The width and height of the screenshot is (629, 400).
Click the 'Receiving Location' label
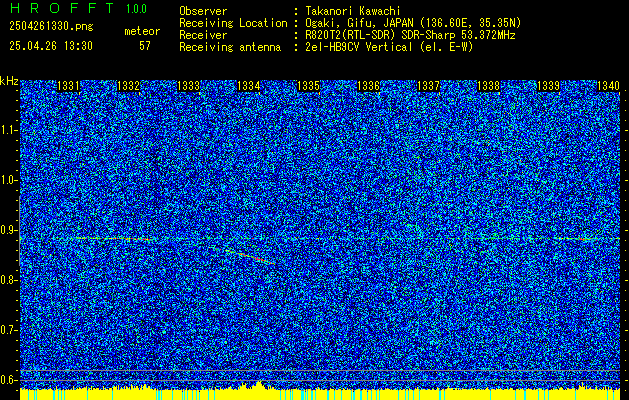click(233, 23)
